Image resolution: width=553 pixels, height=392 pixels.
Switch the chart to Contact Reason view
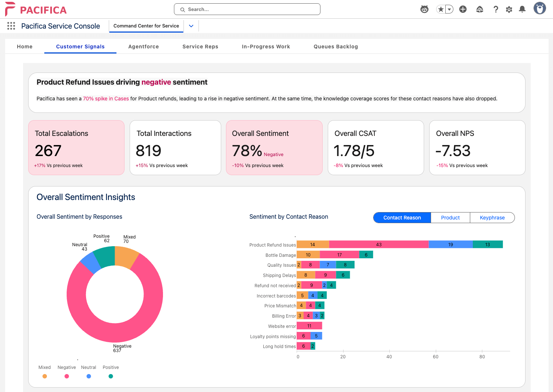click(x=402, y=218)
